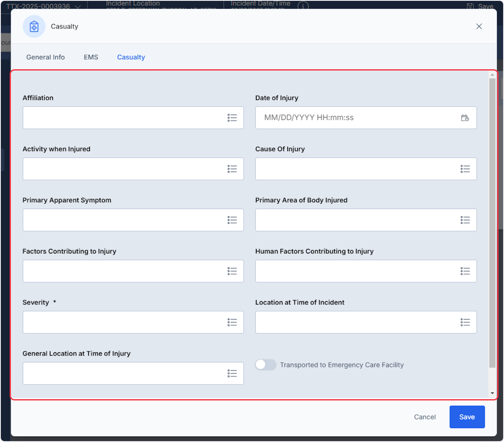
Task: Open the Activity when Injured list icon
Action: 232,169
